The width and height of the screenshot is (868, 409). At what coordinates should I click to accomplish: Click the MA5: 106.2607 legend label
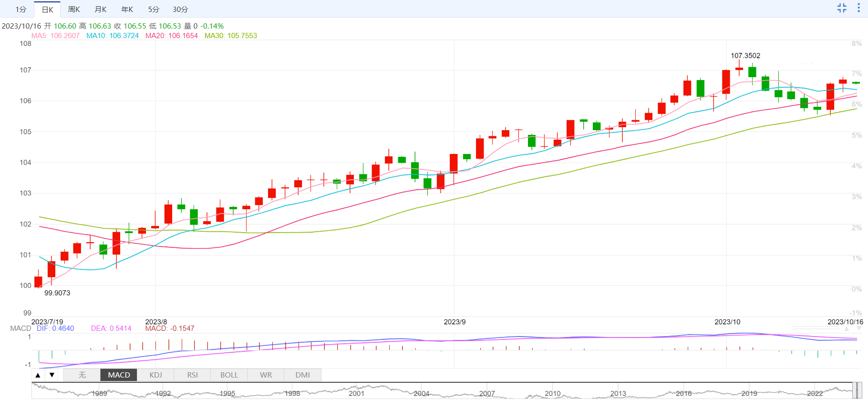pos(55,36)
